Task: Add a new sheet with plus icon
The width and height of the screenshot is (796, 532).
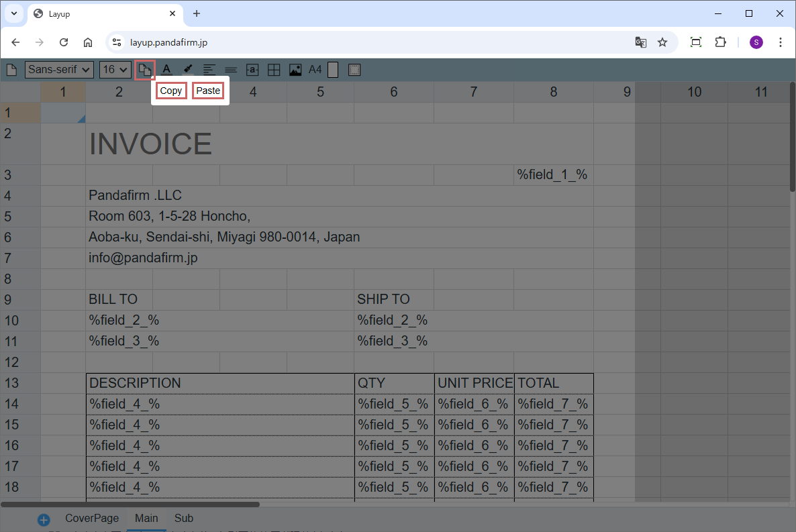Action: (44, 519)
